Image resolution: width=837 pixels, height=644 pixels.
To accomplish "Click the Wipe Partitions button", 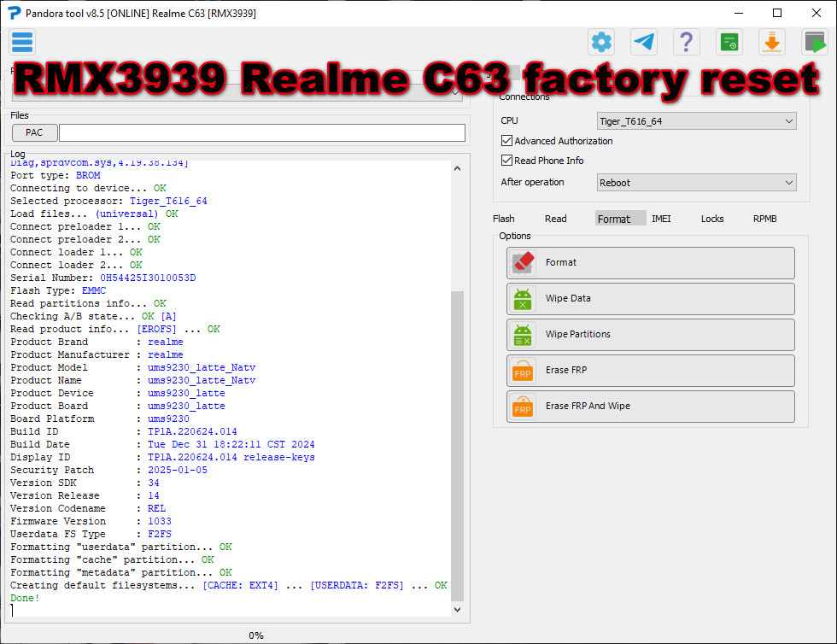I will click(650, 334).
